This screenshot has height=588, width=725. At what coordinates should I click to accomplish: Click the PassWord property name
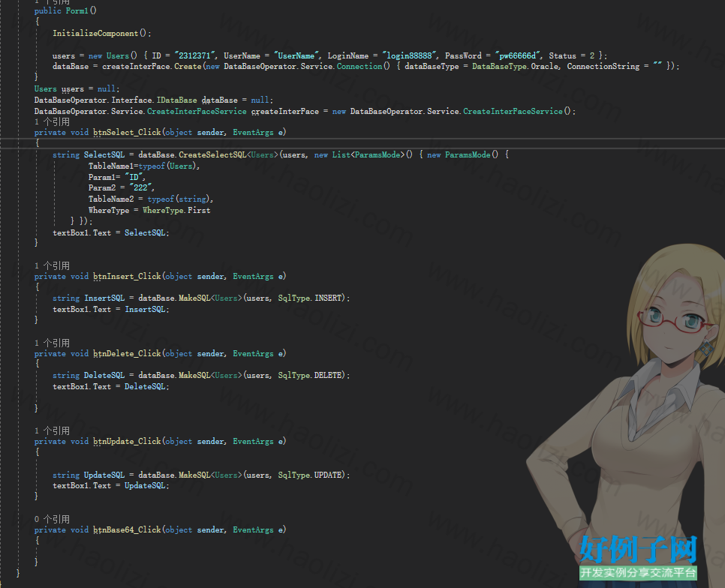click(463, 55)
